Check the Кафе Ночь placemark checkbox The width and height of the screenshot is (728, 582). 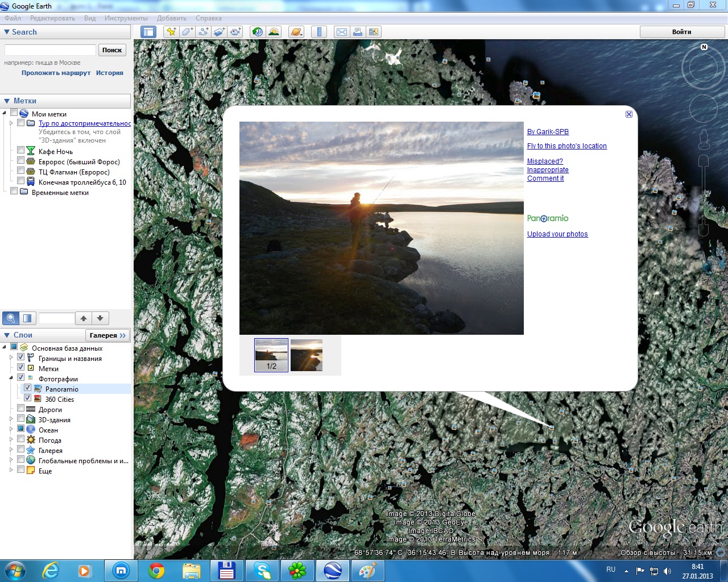click(21, 151)
